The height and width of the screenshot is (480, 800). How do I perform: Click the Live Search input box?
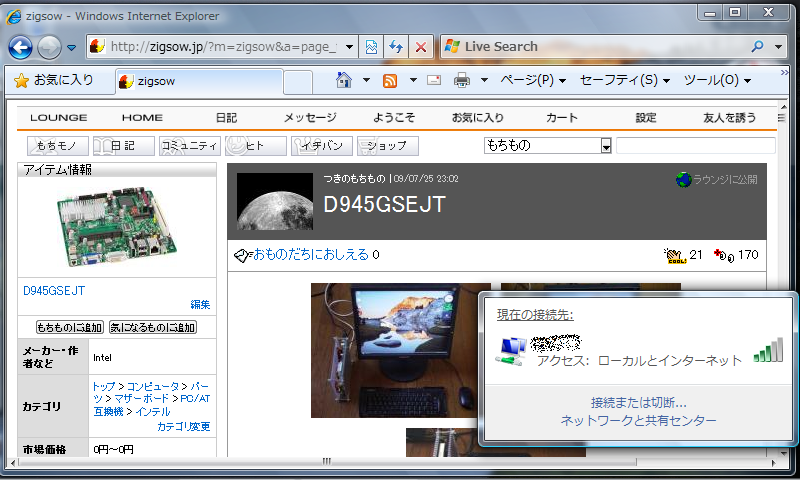pyautogui.click(x=592, y=46)
